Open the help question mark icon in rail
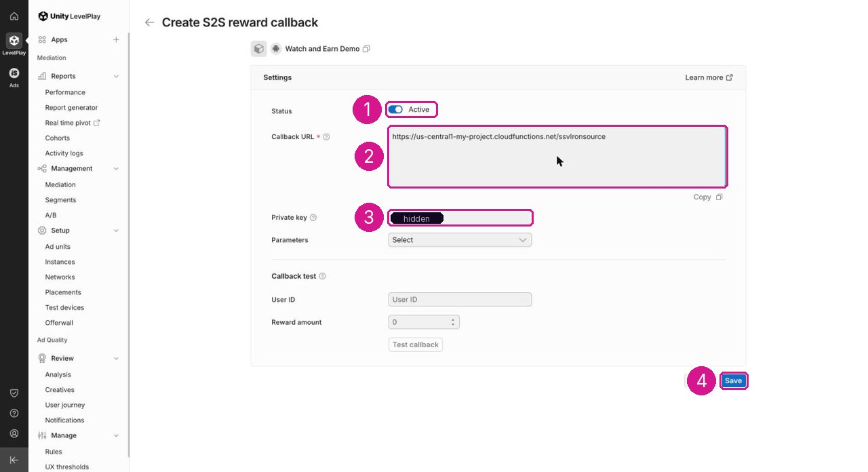The width and height of the screenshot is (868, 472). pyautogui.click(x=14, y=413)
